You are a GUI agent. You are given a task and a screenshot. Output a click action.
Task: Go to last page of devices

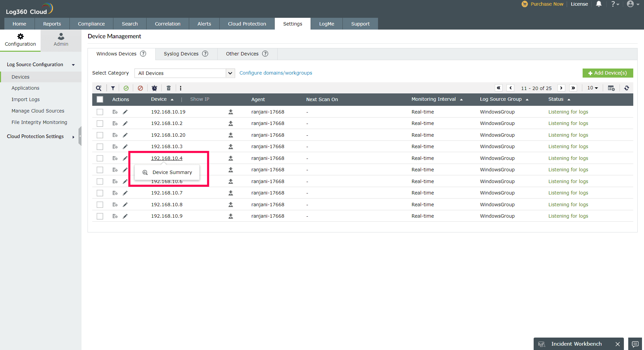tap(573, 88)
